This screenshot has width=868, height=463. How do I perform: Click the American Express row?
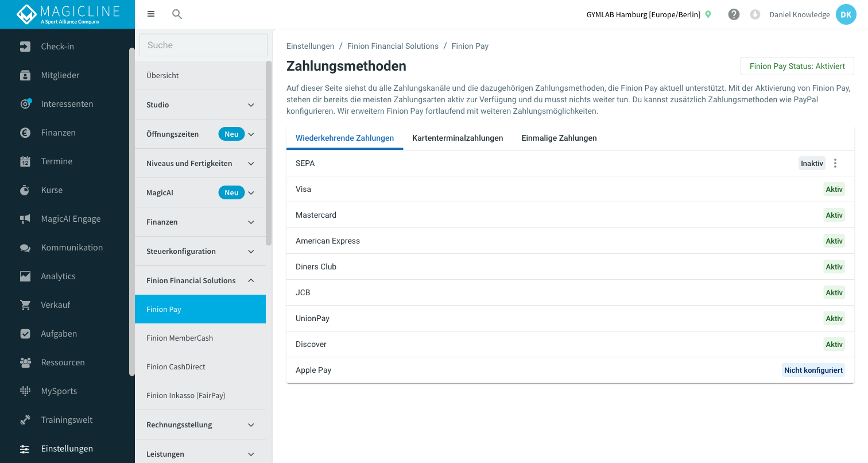coord(570,241)
